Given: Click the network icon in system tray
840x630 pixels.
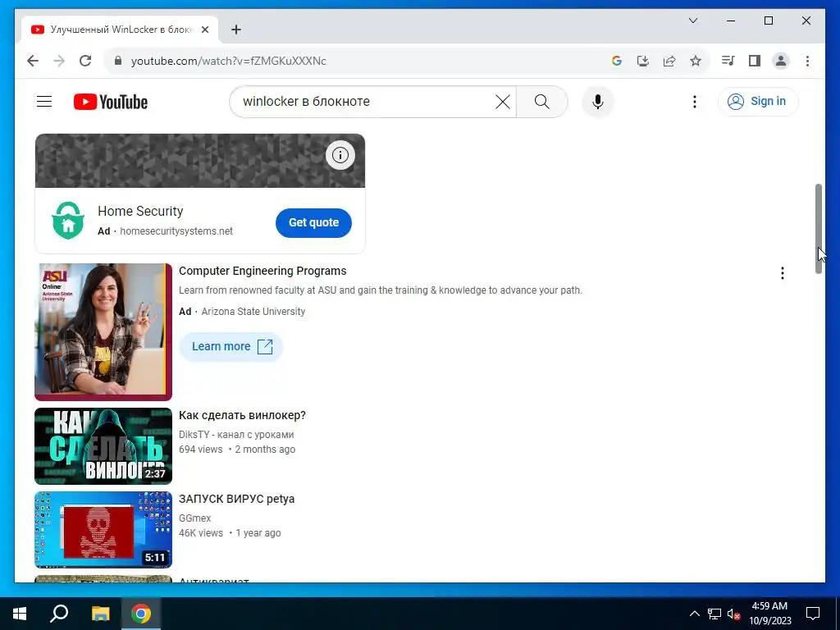Looking at the screenshot, I should click(x=714, y=614).
